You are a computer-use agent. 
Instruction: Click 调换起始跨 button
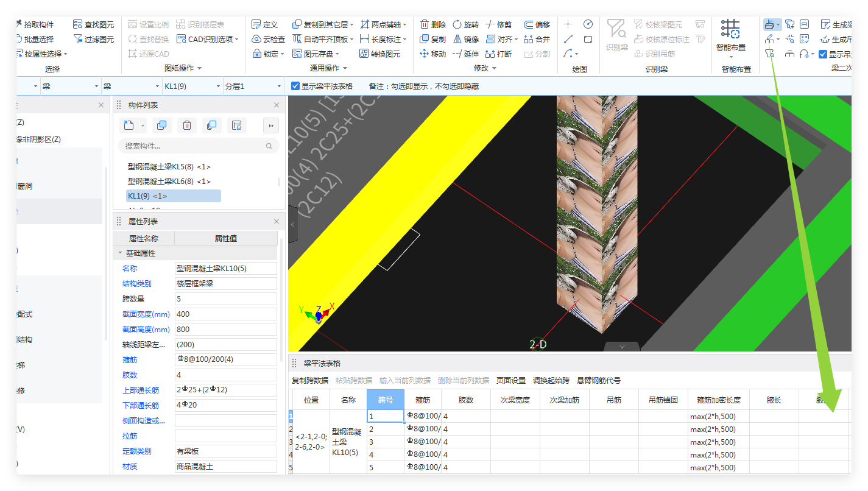(551, 380)
